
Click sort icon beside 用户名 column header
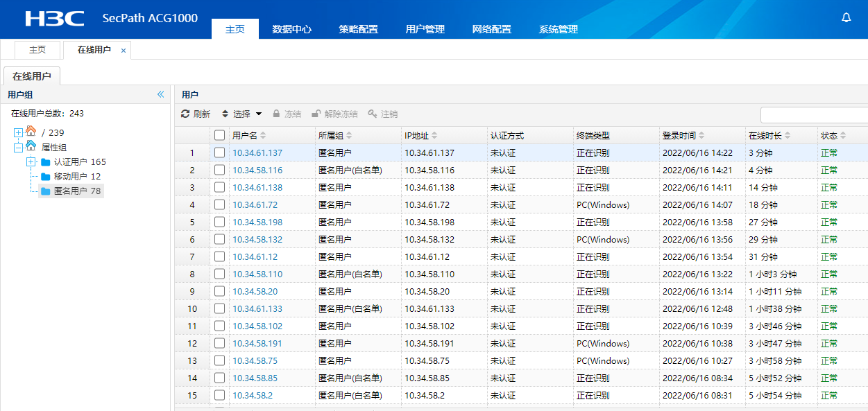263,136
